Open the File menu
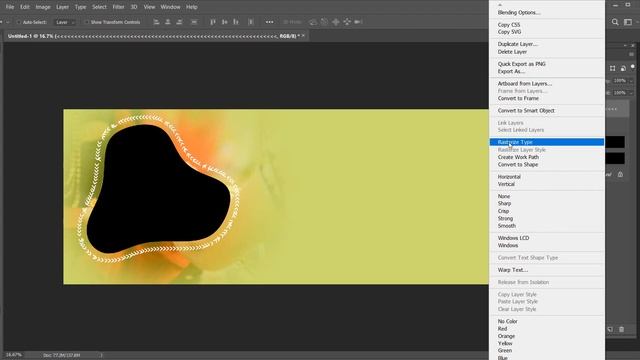Screen dimensions: 640x360 pyautogui.click(x=10, y=7)
